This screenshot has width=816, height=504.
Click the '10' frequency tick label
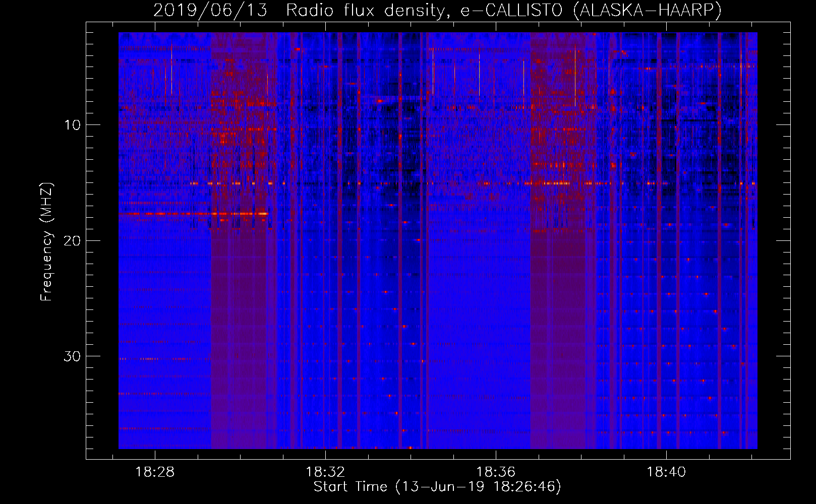click(x=72, y=125)
